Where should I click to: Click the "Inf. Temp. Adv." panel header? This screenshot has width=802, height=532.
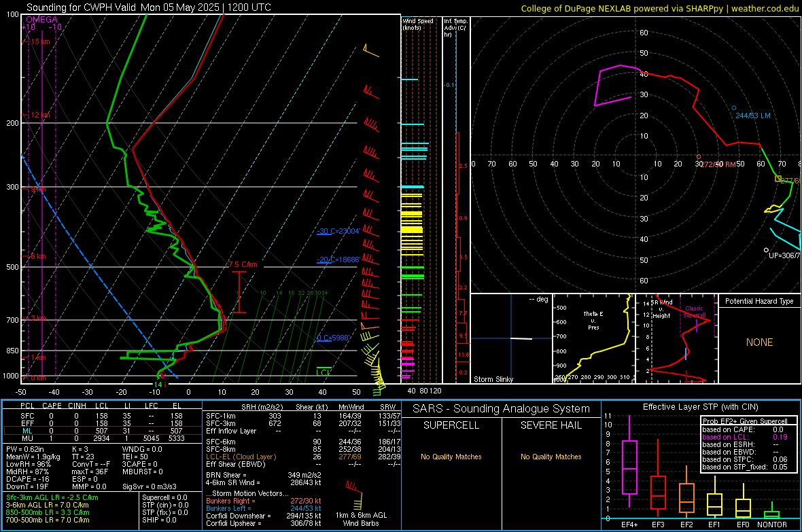[455, 28]
